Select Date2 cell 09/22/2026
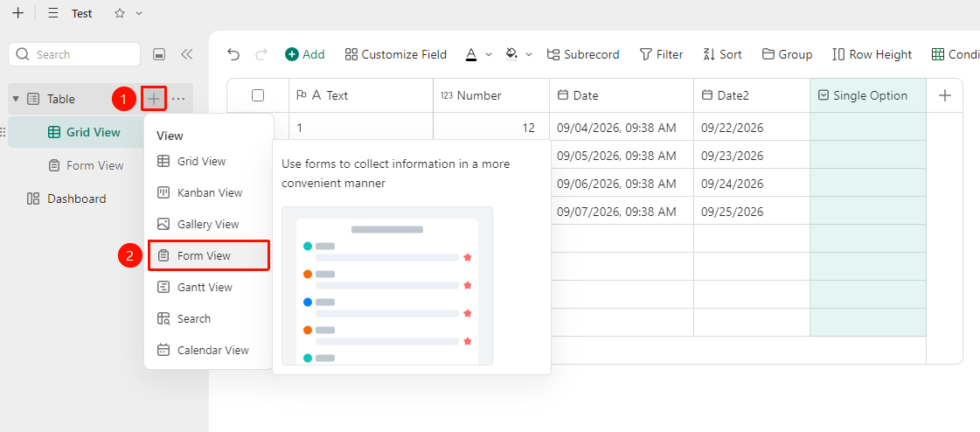 tap(752, 128)
